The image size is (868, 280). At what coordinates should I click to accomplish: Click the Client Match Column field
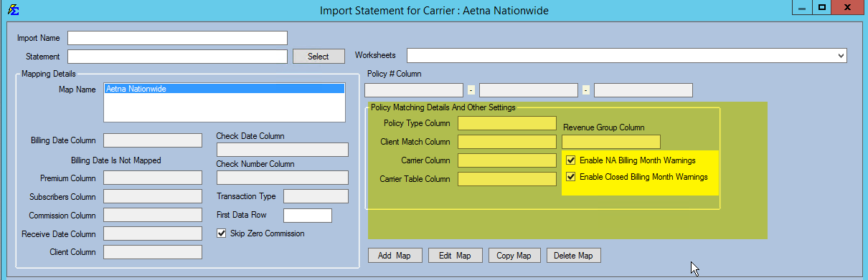coord(507,142)
